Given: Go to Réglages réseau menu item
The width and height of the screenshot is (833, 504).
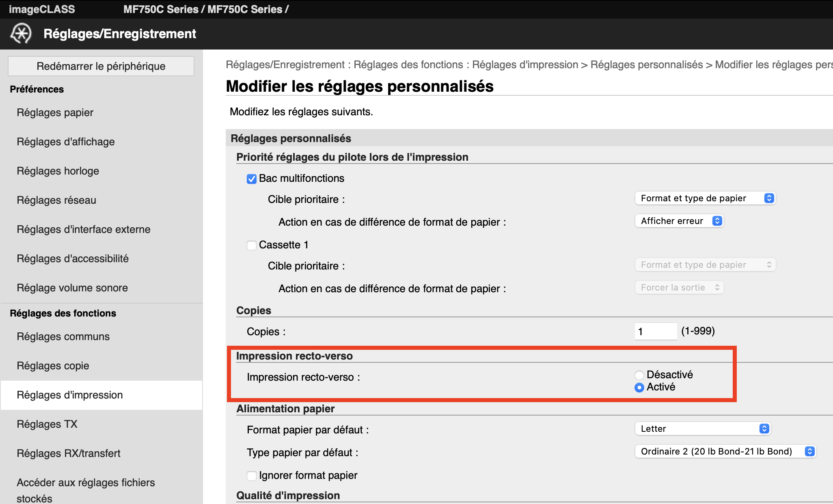Looking at the screenshot, I should coord(56,200).
